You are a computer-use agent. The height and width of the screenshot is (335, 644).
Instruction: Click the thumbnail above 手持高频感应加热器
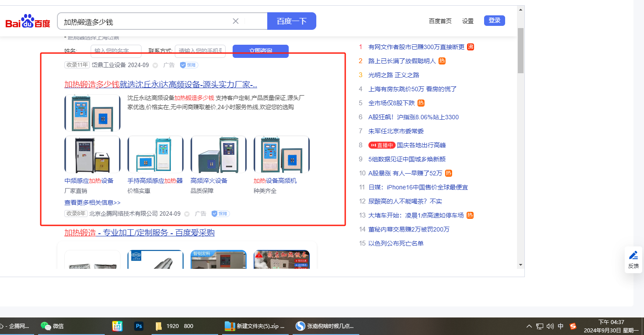156,154
